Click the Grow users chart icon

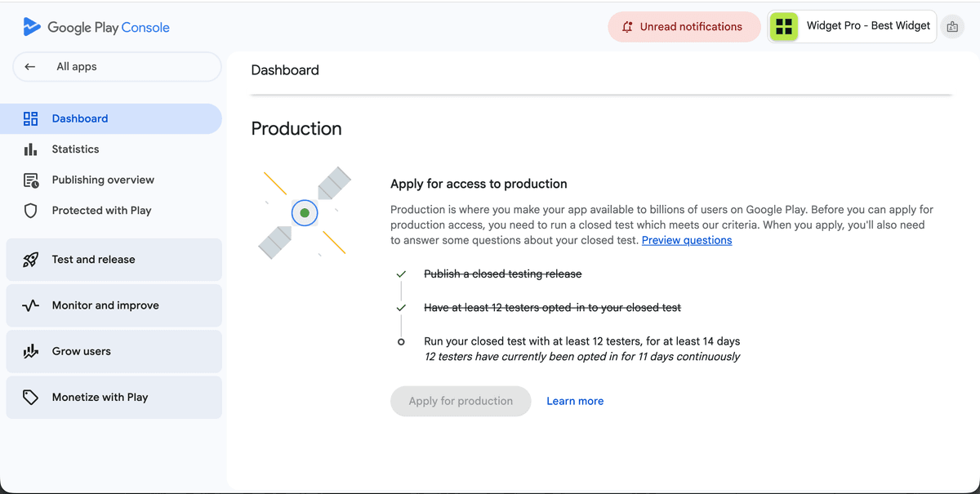coord(31,351)
